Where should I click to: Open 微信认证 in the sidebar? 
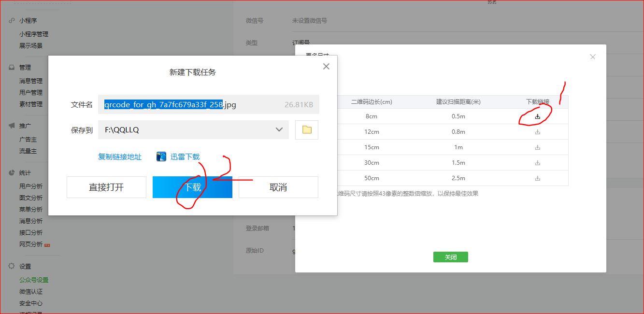click(x=31, y=291)
